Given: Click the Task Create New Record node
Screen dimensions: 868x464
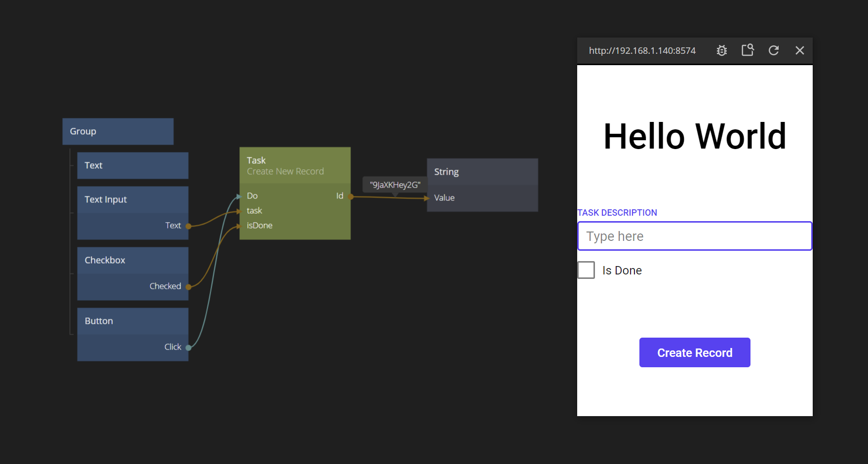Looking at the screenshot, I should [x=295, y=165].
